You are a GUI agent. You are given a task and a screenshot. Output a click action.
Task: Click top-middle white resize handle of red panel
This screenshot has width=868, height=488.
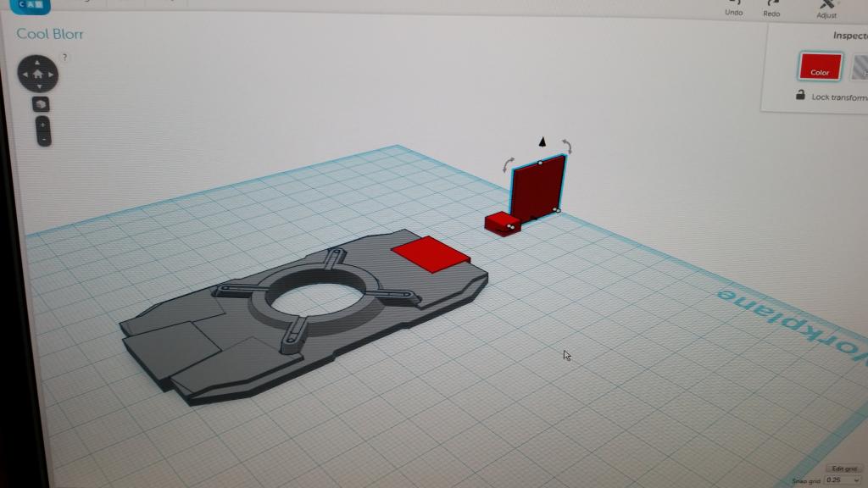tap(540, 163)
